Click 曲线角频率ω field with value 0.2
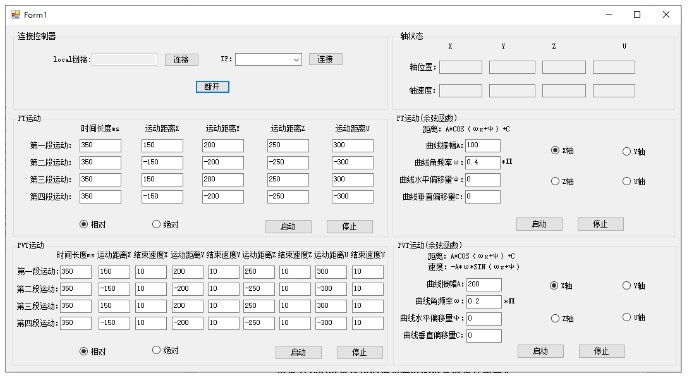Screen dimensions: 691x381 (484, 302)
